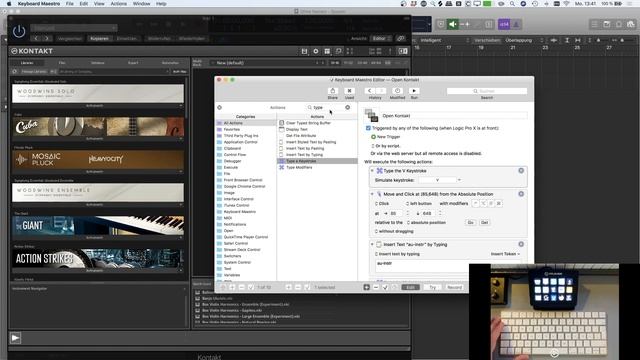The image size is (640, 360).
Task: Open the Window menu in menu bar
Action: pos(141,4)
